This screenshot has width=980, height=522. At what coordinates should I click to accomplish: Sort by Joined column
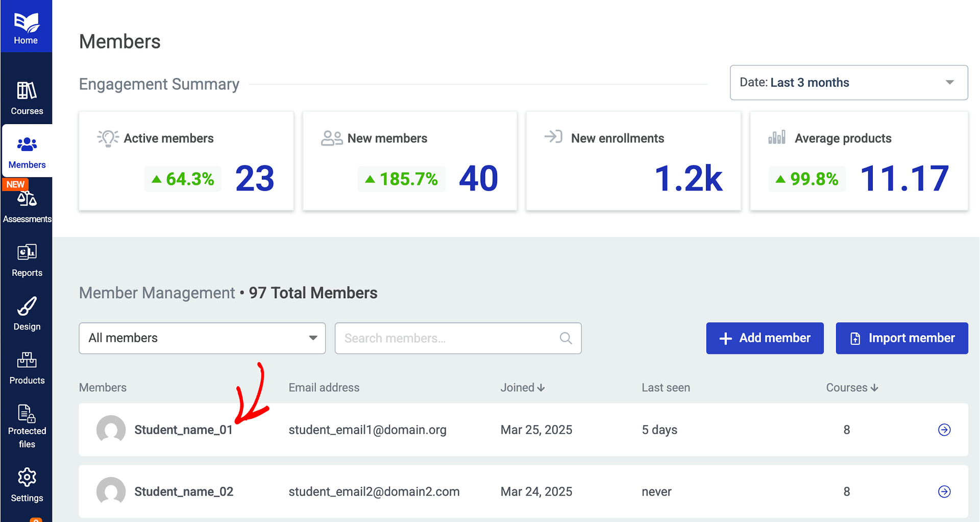522,388
